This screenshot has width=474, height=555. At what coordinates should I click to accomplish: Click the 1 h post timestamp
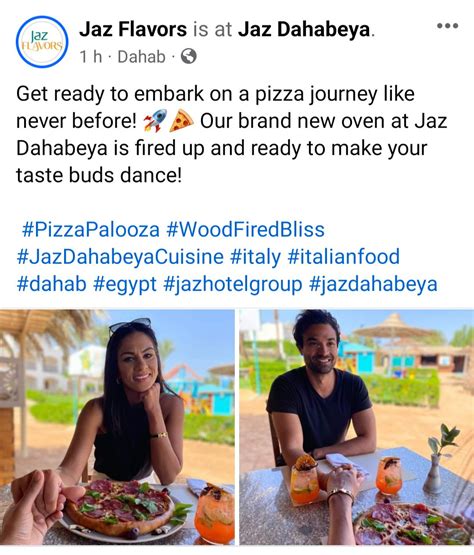[91, 57]
